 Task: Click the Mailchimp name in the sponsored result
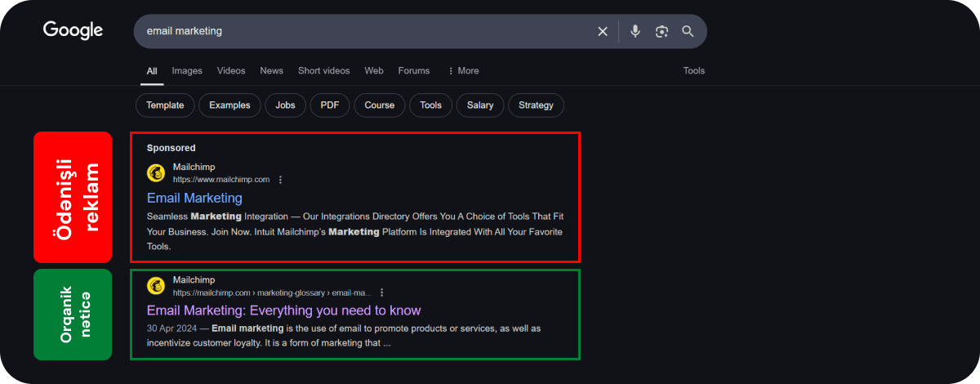pos(194,167)
